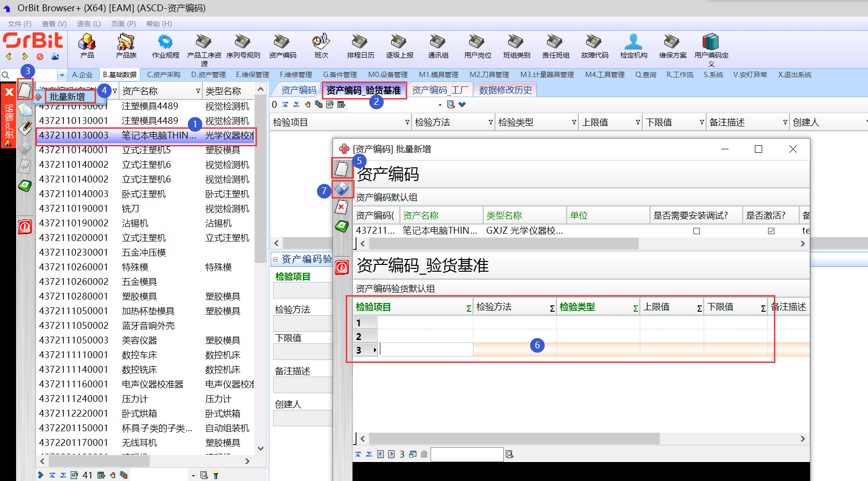Click the red power icon in left sidebar
The image size is (868, 481).
click(x=25, y=227)
